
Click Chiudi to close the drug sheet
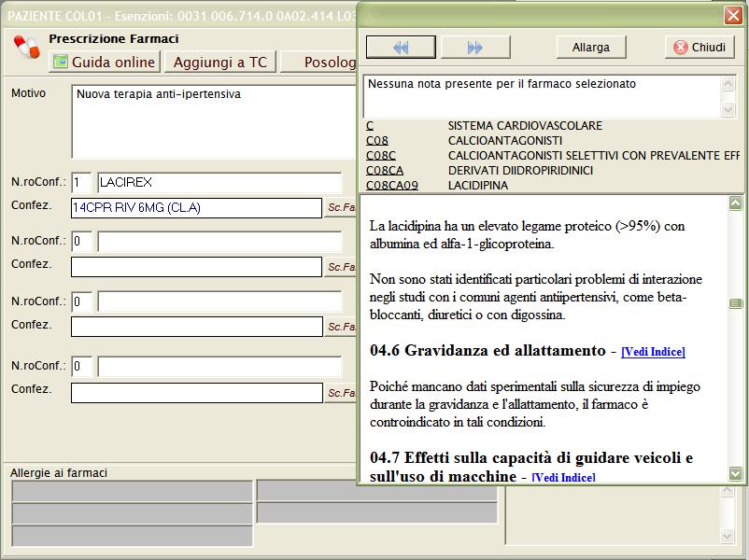tap(700, 48)
